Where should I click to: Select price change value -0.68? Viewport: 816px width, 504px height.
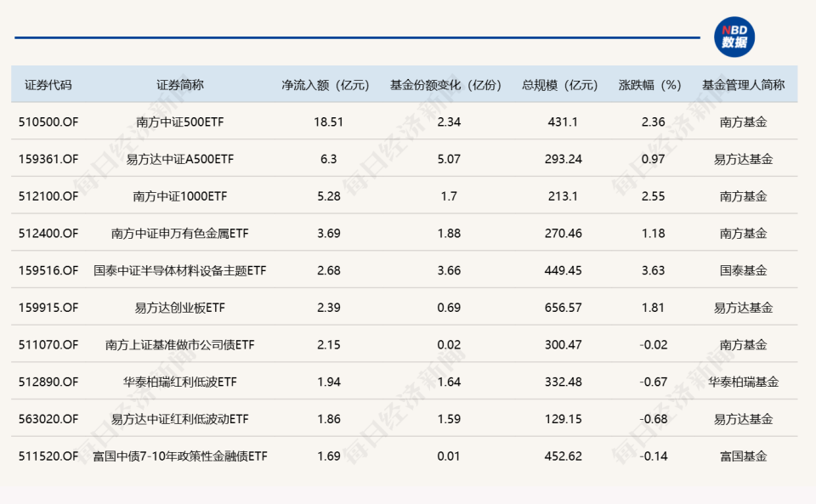point(653,419)
